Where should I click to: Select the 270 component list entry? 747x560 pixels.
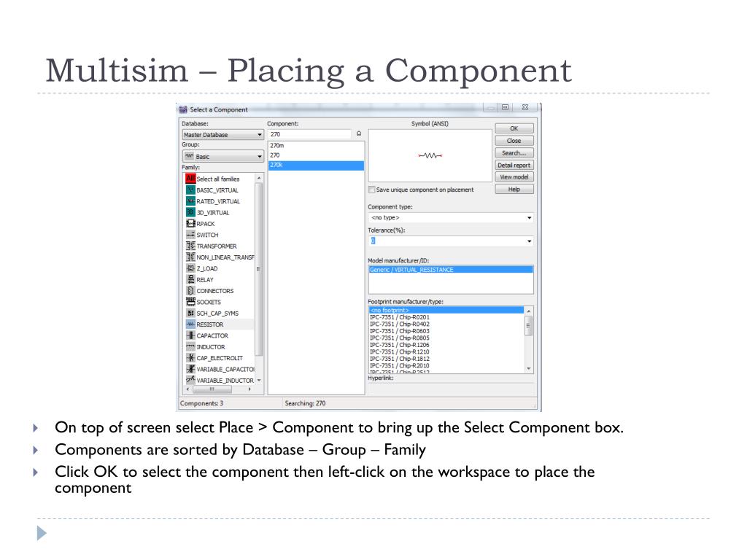(316, 155)
